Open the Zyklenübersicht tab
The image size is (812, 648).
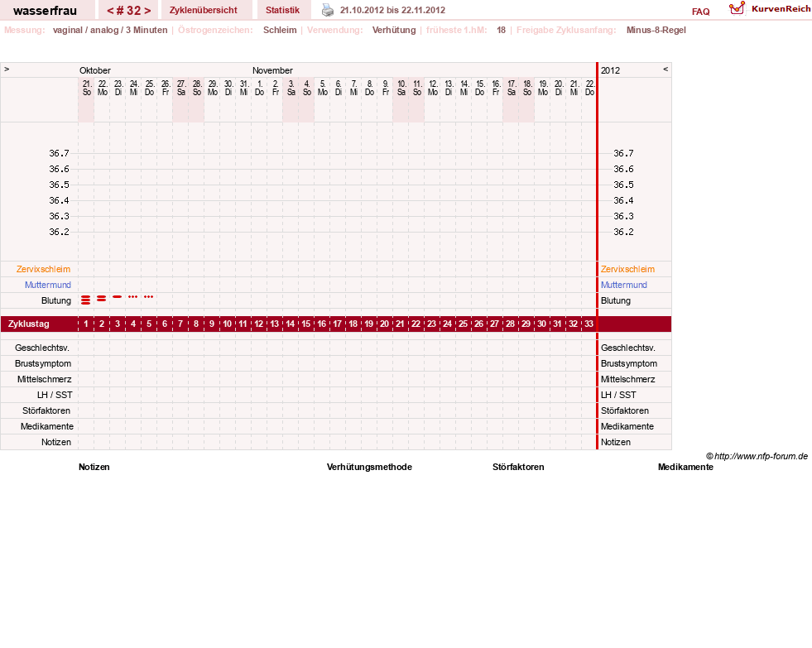coord(203,10)
